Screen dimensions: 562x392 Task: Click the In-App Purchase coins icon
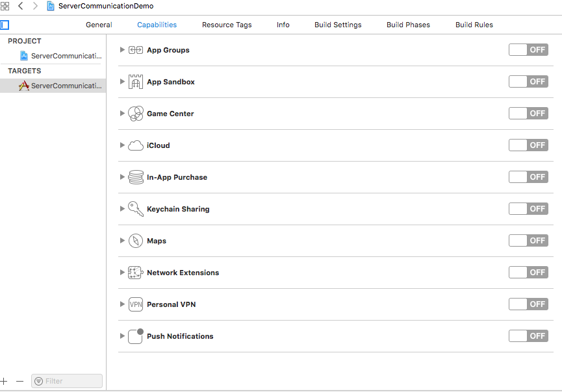[136, 177]
